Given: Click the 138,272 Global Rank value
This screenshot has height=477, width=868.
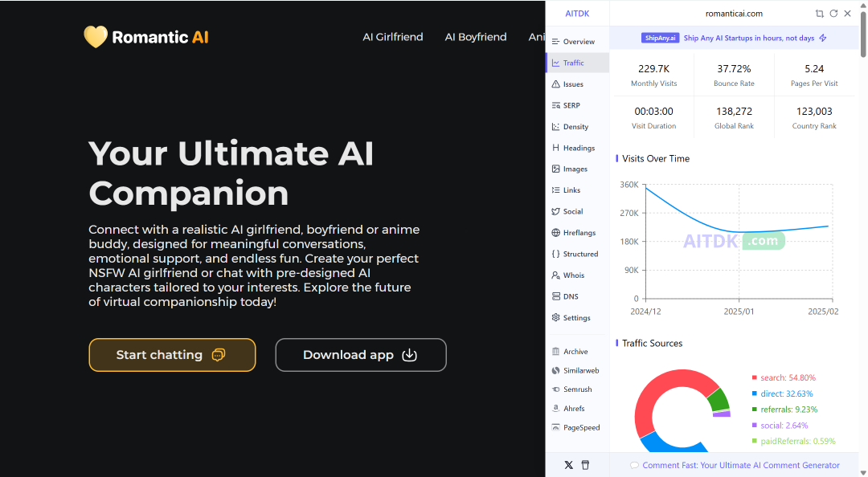Looking at the screenshot, I should tap(734, 112).
